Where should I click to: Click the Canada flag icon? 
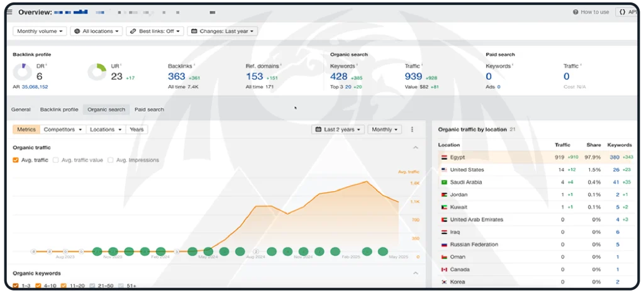click(x=444, y=270)
